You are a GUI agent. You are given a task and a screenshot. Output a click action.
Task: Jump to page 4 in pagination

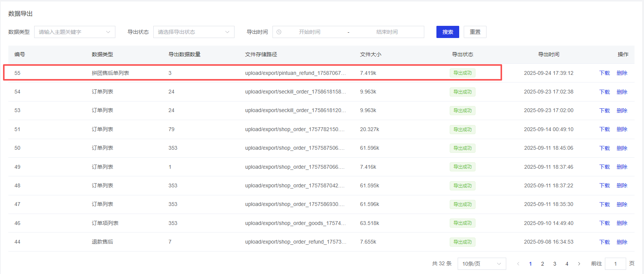point(567,264)
